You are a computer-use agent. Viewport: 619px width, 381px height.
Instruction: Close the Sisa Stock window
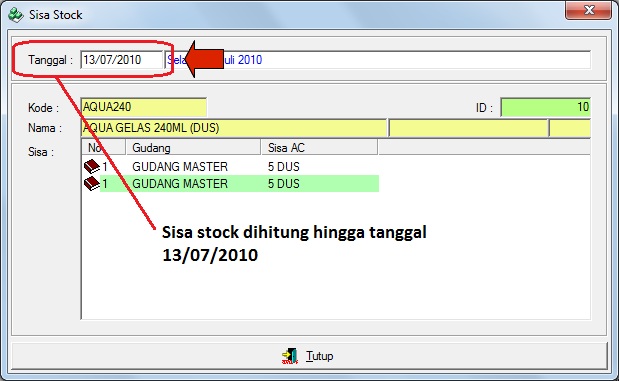click(x=588, y=10)
